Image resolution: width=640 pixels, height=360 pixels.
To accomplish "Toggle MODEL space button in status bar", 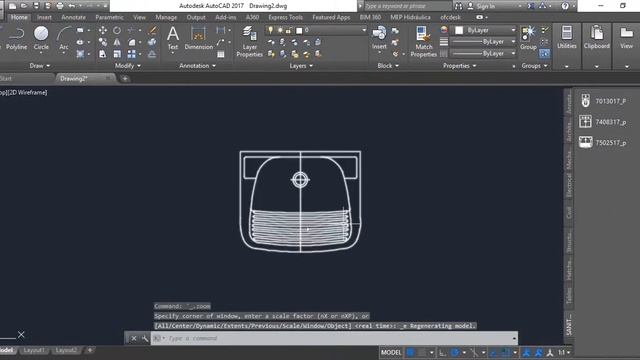I will (x=391, y=352).
